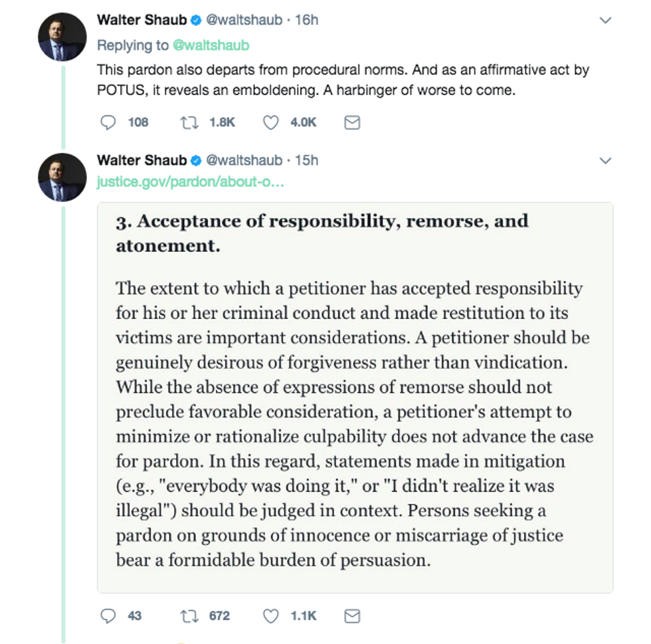The width and height of the screenshot is (651, 644).
Task: Open the justice.gov/pardon/about-o... link
Action: coord(190,182)
